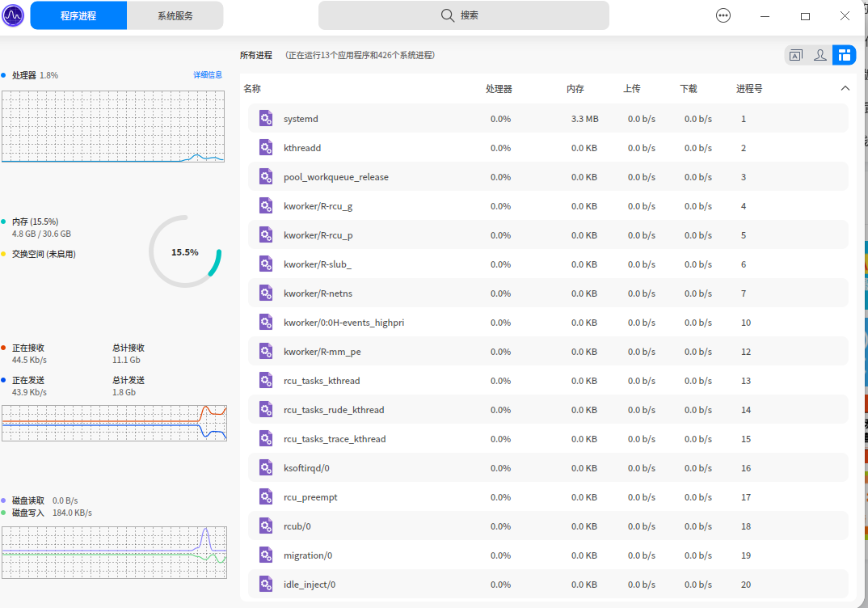Click the disk read/write graph
Screen dimensions: 868x608
click(x=115, y=552)
